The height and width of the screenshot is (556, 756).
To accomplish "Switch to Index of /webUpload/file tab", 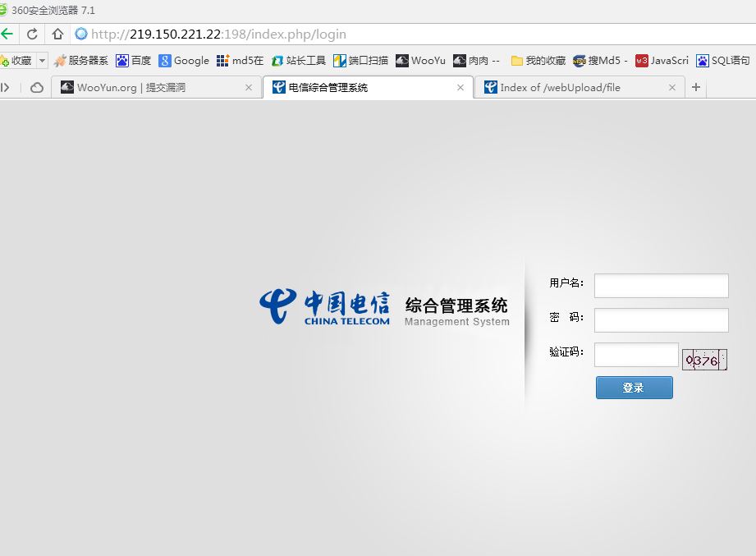I will [580, 88].
